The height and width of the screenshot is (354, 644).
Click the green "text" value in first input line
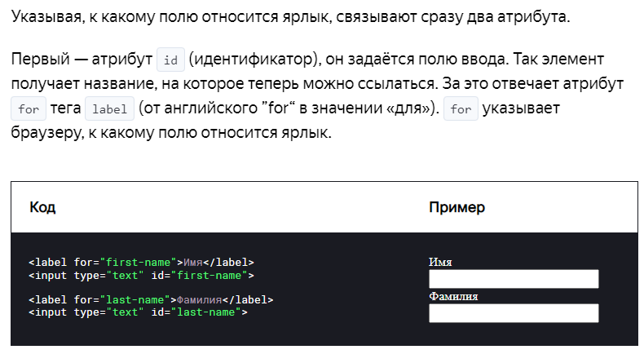click(126, 276)
